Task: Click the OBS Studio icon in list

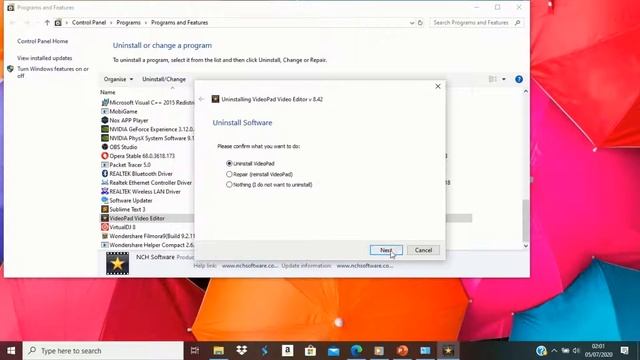Action: point(104,147)
